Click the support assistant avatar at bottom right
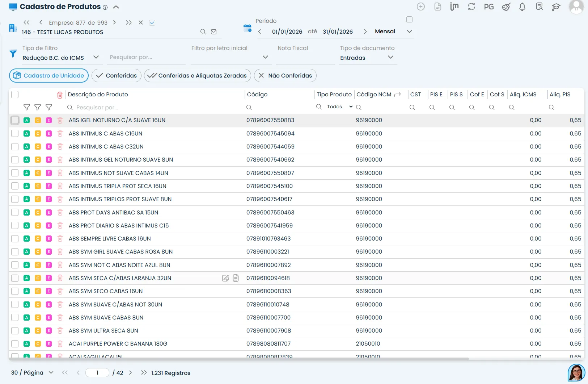The height and width of the screenshot is (384, 588). (x=576, y=373)
